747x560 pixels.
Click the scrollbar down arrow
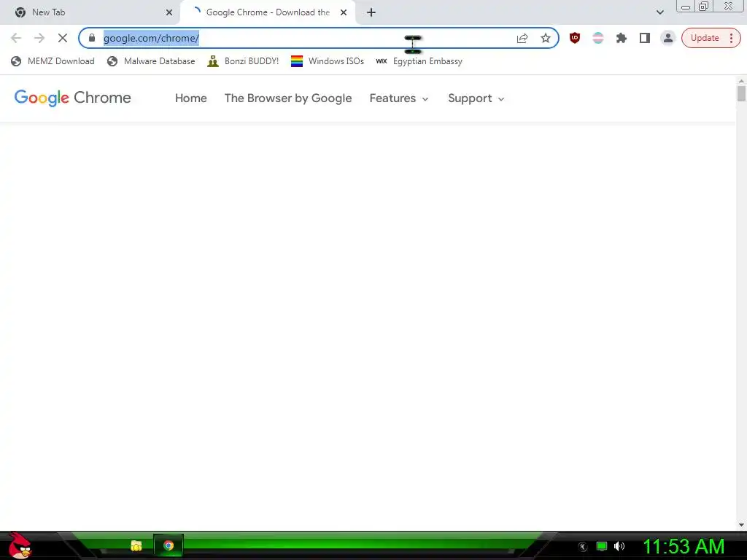(x=741, y=525)
